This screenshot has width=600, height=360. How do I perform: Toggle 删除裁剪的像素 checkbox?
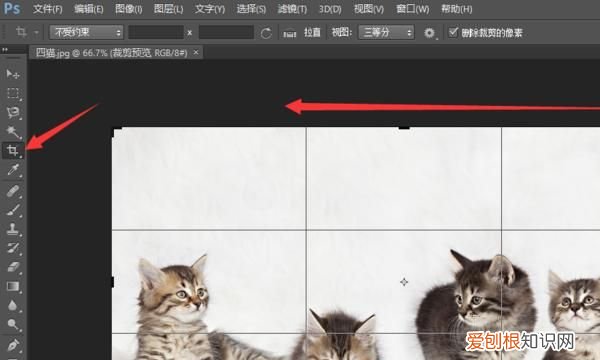[x=453, y=32]
